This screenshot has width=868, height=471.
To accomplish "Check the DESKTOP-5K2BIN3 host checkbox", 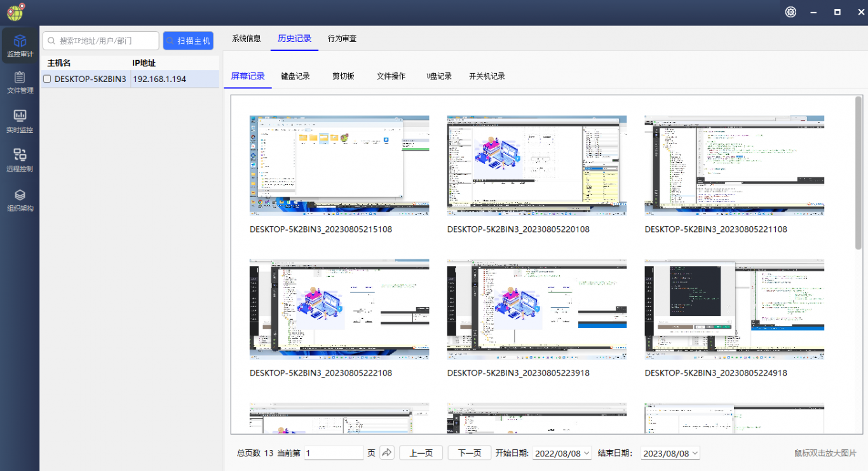I will (x=47, y=79).
